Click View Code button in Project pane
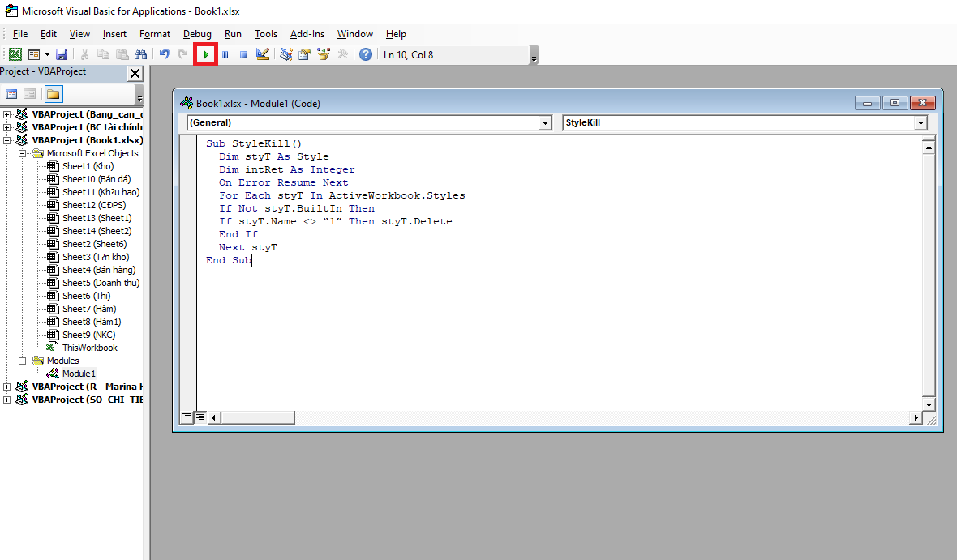 pos(11,94)
